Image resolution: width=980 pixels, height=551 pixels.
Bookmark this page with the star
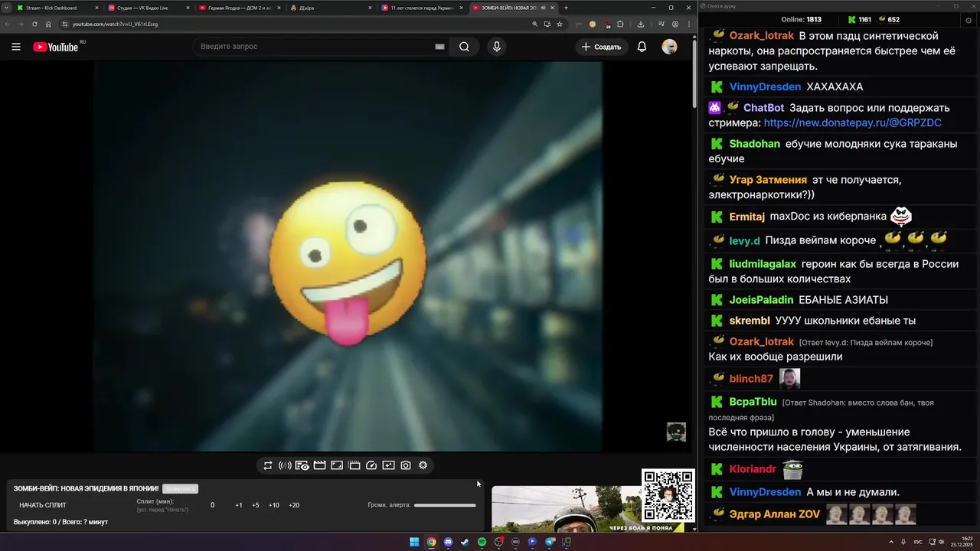(560, 24)
